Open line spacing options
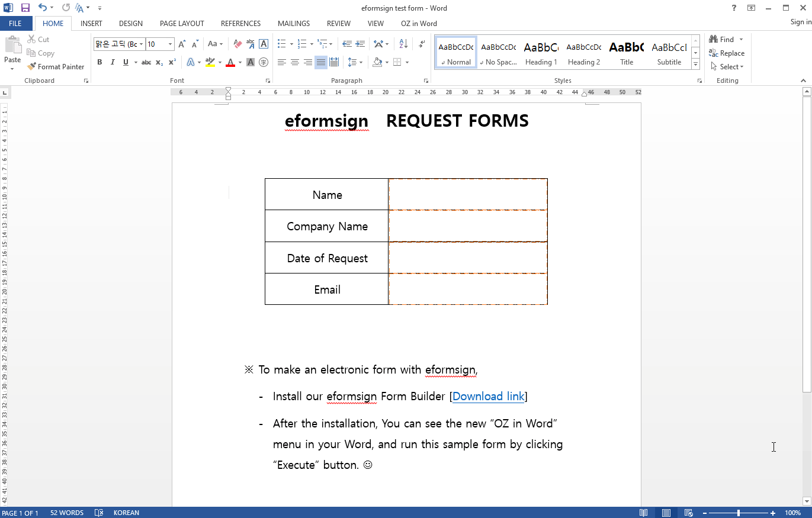Image resolution: width=812 pixels, height=518 pixels. click(355, 62)
